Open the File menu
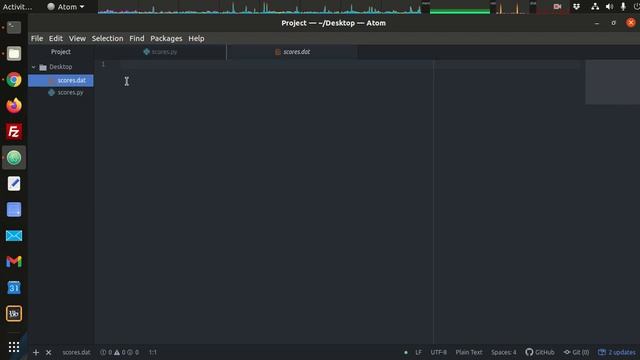The width and height of the screenshot is (640, 360). coord(37,38)
